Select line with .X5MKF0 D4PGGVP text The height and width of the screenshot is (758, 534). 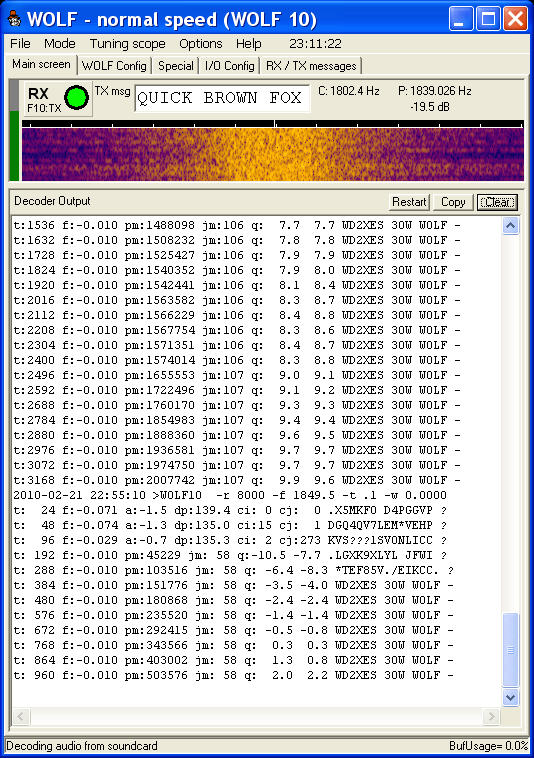(230, 510)
